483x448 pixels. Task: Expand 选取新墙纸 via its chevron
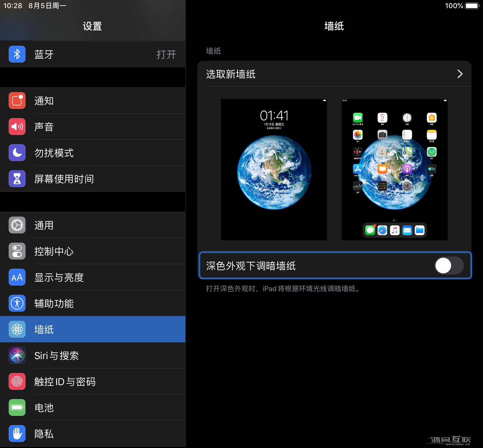[x=460, y=74]
